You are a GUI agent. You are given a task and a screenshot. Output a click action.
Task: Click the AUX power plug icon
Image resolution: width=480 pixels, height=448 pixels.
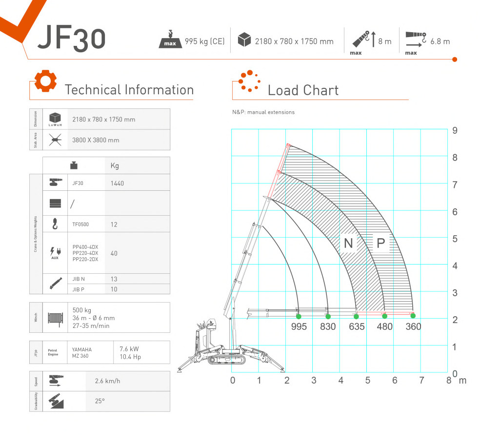(55, 252)
